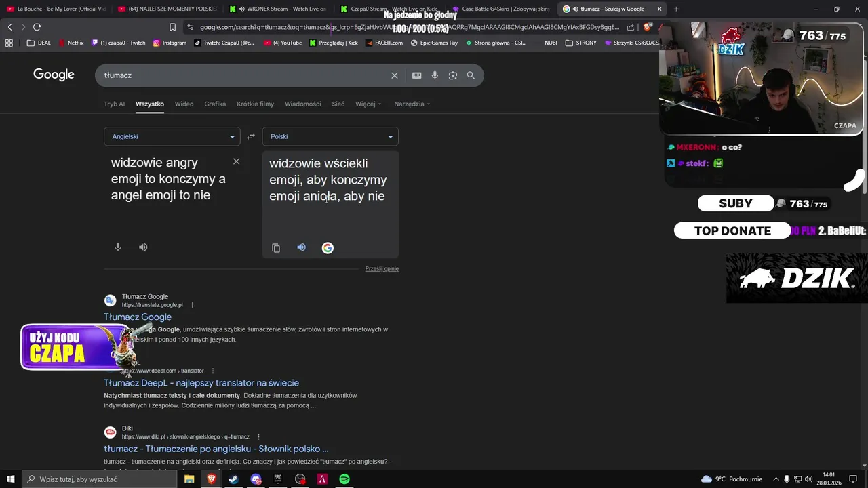Open the share icon in address bar
868x488 pixels.
pos(631,27)
